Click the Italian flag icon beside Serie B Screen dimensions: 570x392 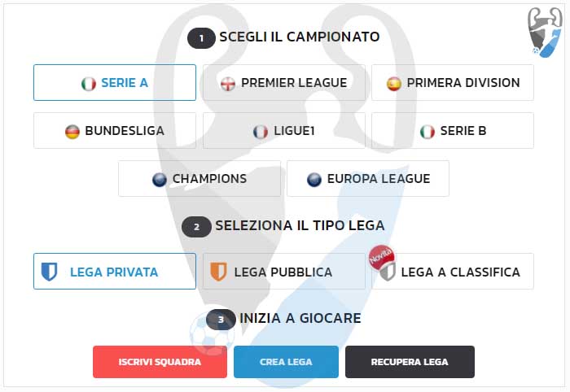tap(427, 131)
